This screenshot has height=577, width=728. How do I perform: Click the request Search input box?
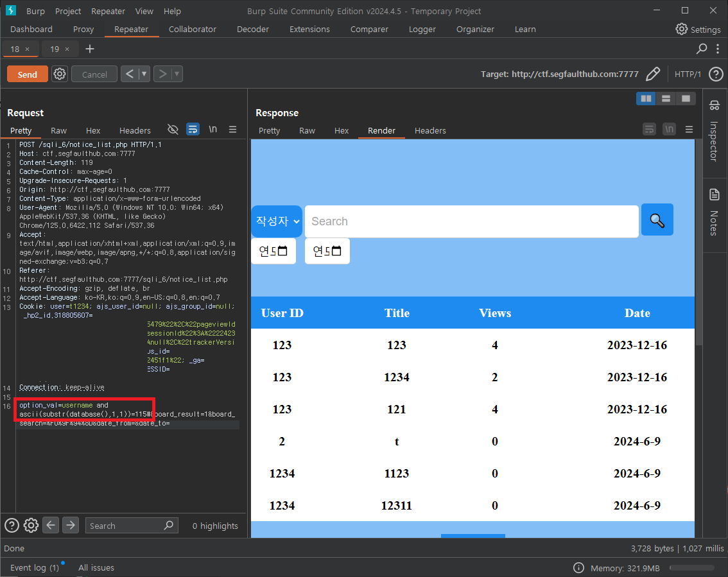132,526
